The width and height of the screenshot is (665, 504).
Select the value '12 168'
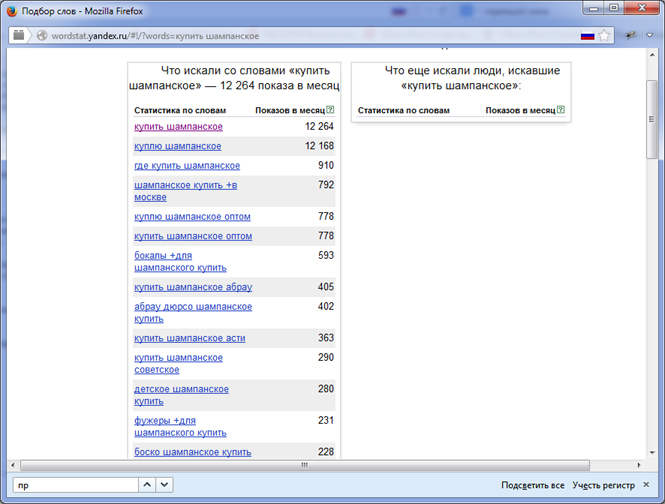[319, 146]
